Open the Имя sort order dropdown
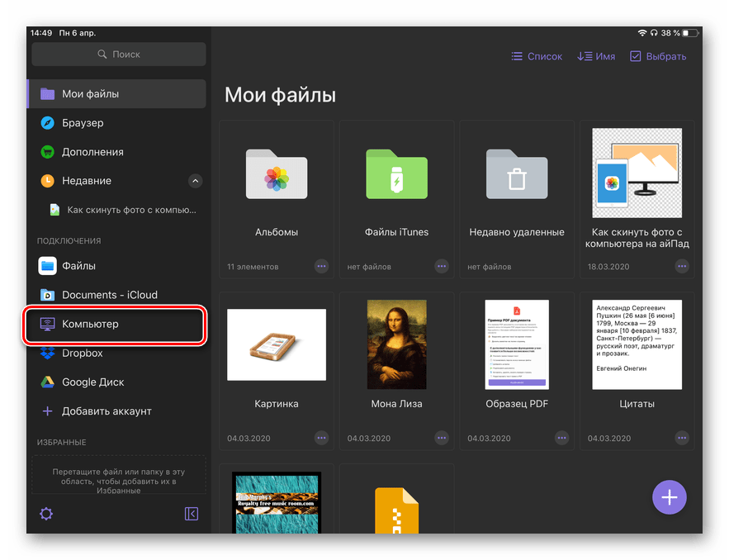Screen dimensions: 729x560 coord(596,56)
